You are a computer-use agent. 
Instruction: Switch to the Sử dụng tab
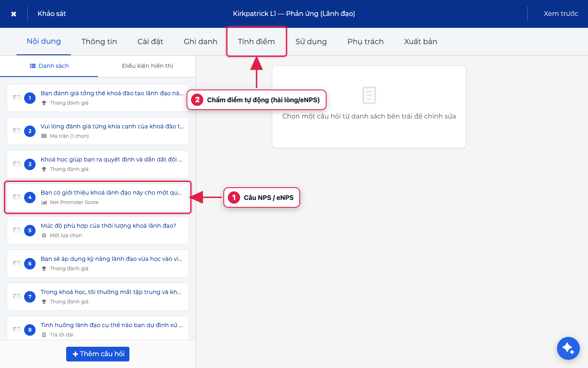coord(311,41)
